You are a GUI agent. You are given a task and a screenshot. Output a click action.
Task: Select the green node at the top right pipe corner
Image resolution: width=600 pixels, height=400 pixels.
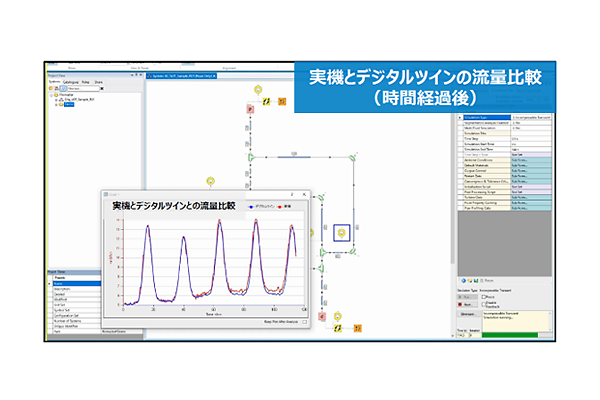pyautogui.click(x=353, y=157)
